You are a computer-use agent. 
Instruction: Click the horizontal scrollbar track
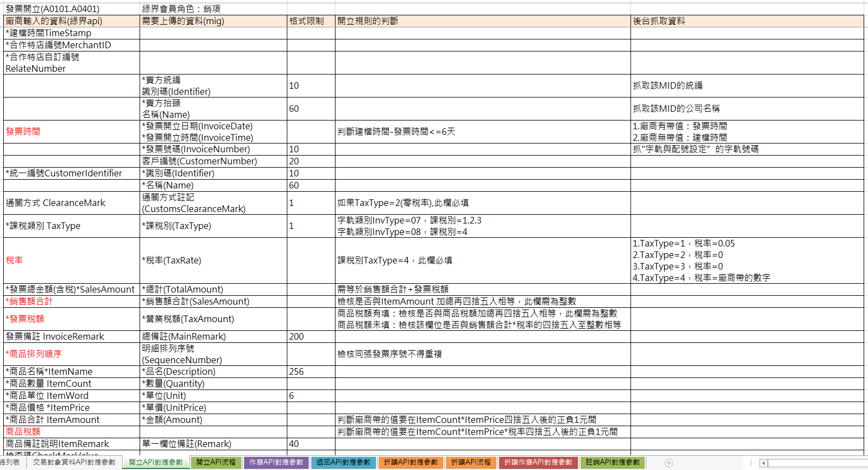tap(815, 463)
